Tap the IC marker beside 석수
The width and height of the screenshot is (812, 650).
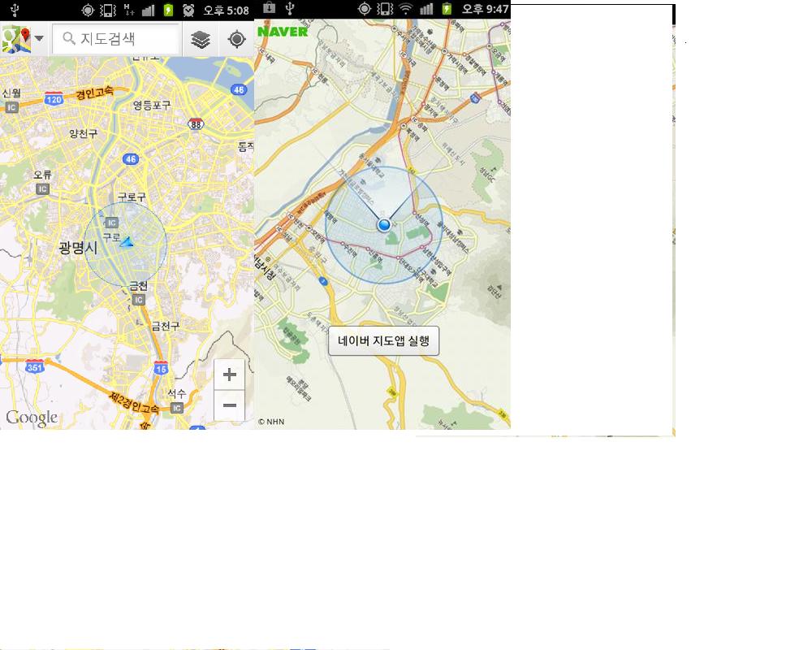pyautogui.click(x=176, y=408)
